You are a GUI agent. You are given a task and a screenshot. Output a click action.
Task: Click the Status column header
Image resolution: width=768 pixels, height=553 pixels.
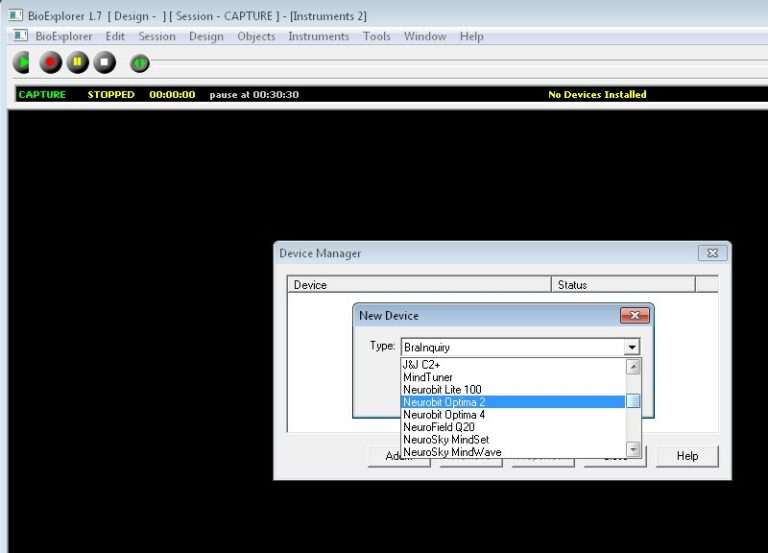623,285
